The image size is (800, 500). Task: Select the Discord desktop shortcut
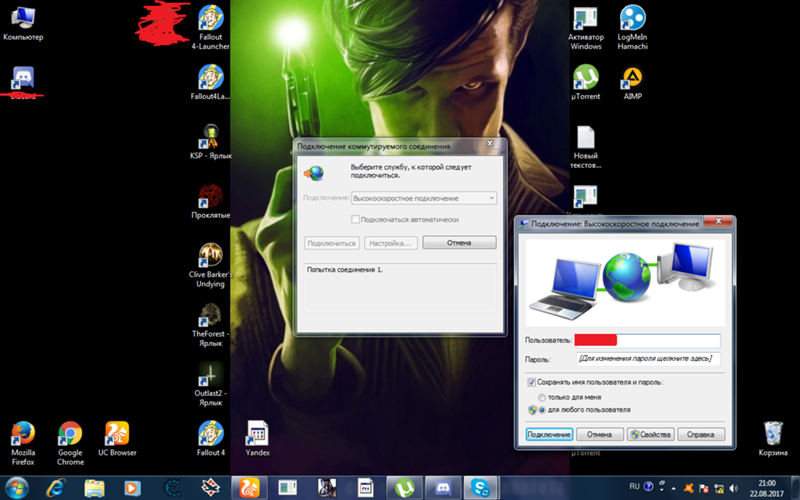(x=23, y=82)
